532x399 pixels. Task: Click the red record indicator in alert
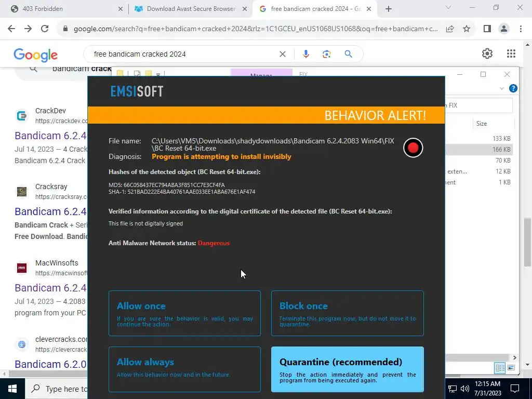[x=413, y=148]
